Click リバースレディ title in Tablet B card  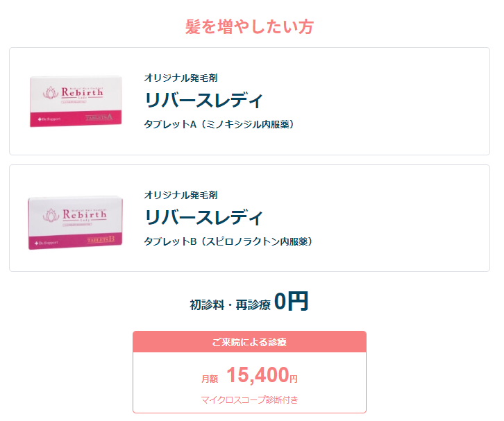204,217
